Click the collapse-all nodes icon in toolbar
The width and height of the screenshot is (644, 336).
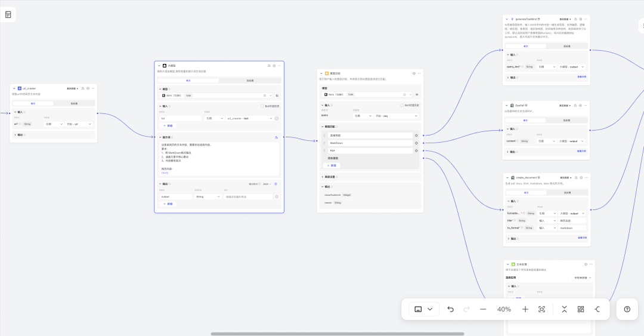point(564,309)
